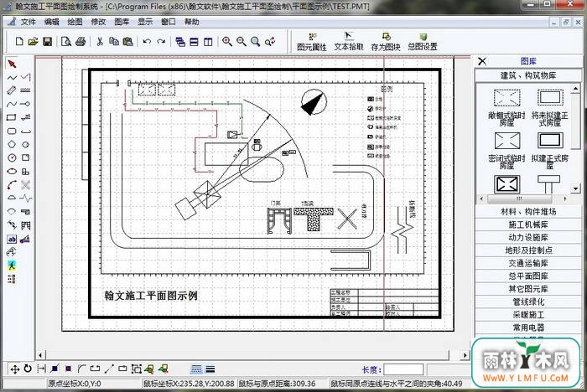Click canvas horizontal scrollbar right arrow
The height and width of the screenshot is (392, 587).
click(465, 354)
